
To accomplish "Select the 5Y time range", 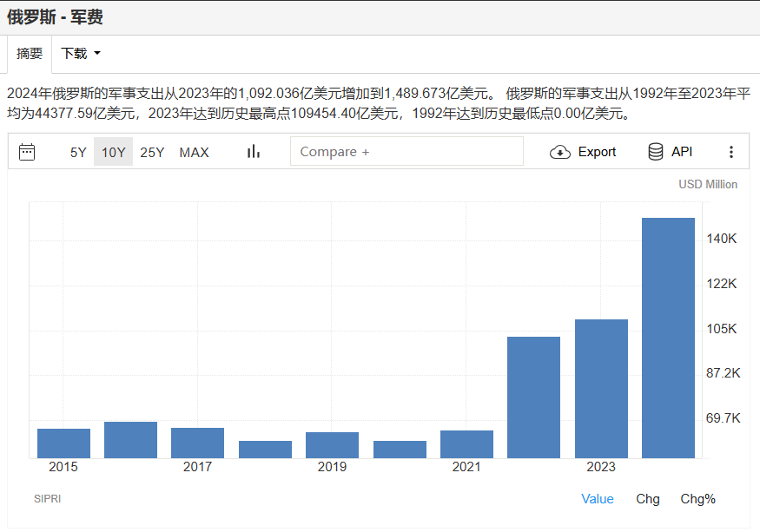I will (78, 152).
